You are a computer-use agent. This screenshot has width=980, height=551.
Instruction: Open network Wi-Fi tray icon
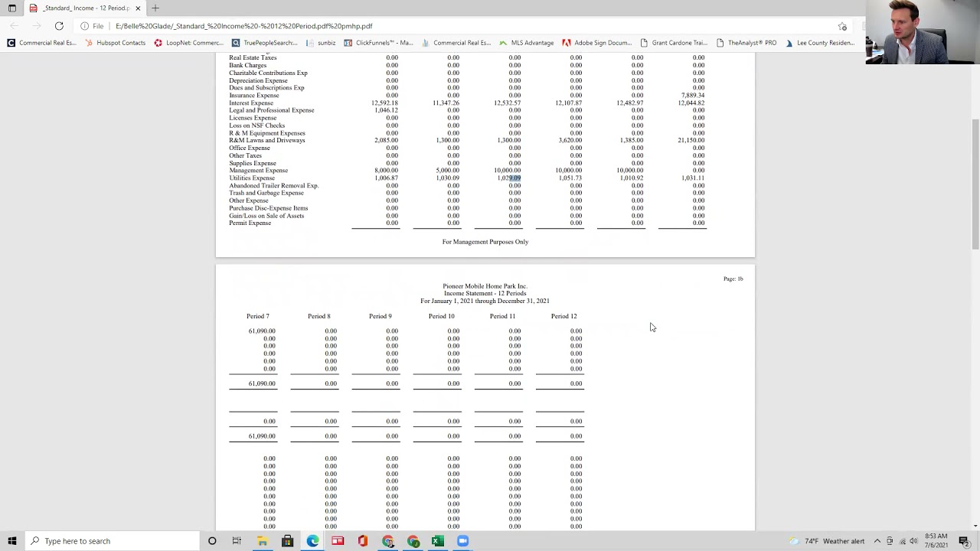[x=902, y=541]
